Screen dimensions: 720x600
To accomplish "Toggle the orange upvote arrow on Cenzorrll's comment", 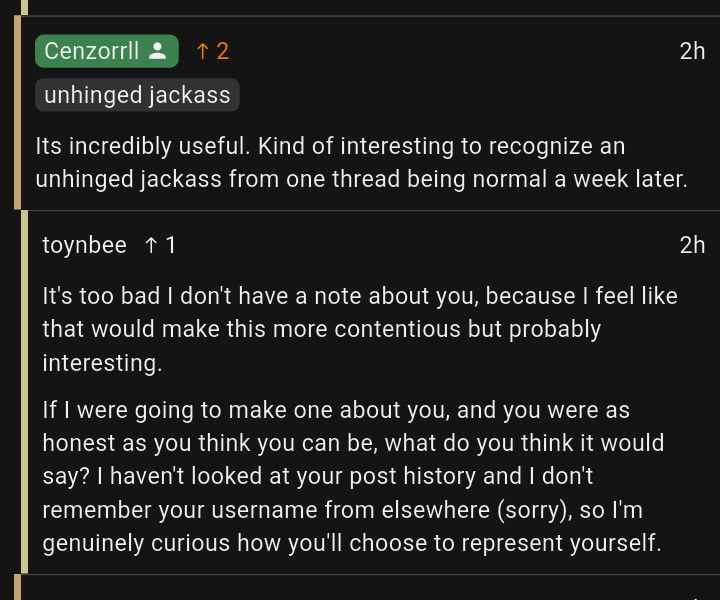I will pos(202,51).
